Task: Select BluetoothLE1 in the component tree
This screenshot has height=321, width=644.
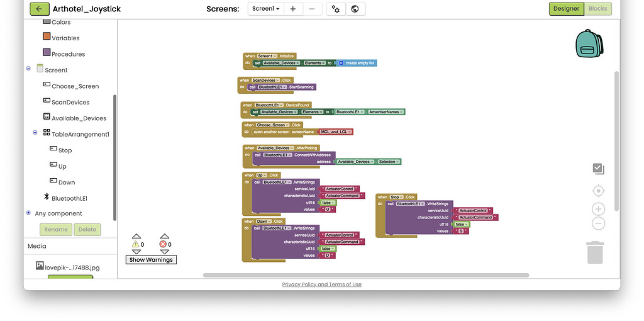Action: (x=69, y=198)
